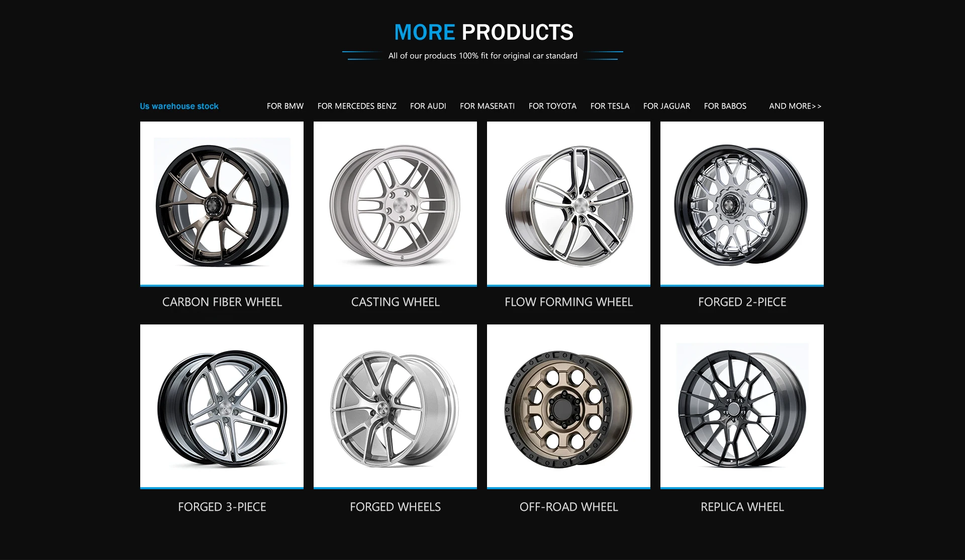The width and height of the screenshot is (965, 560).
Task: Go to FOR MASERATI wheels
Action: point(487,106)
